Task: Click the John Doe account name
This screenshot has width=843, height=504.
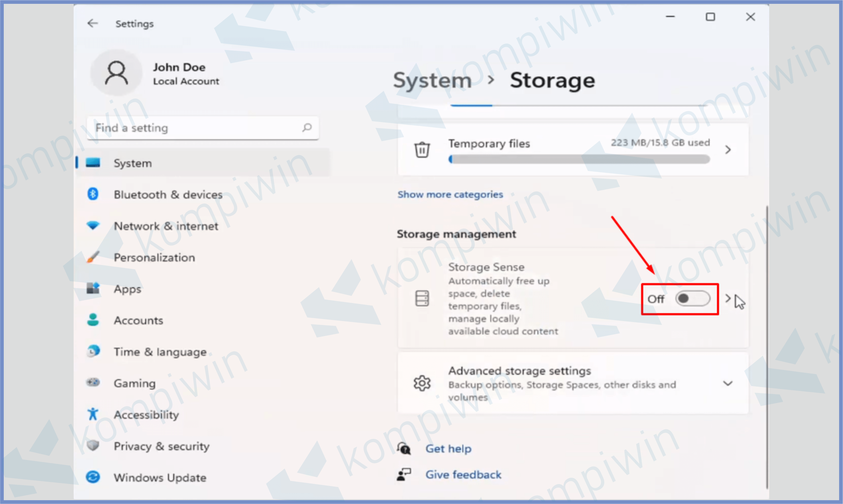Action: pyautogui.click(x=179, y=67)
